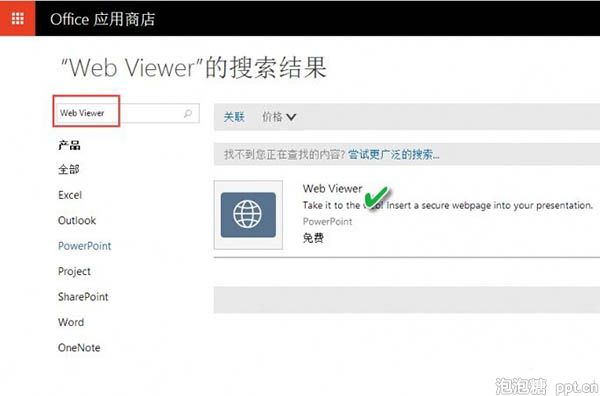This screenshot has height=396, width=600.
Task: Click the Web Viewer description text
Action: [447, 205]
